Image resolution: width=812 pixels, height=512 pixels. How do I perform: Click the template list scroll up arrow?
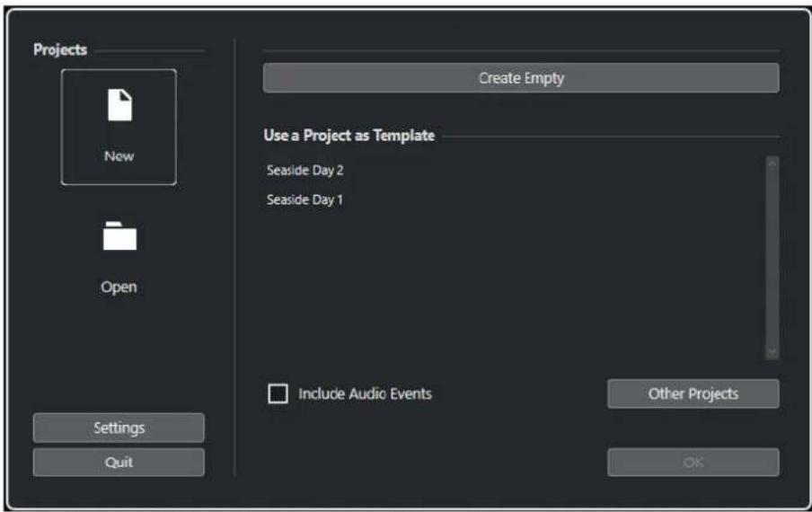coord(772,163)
